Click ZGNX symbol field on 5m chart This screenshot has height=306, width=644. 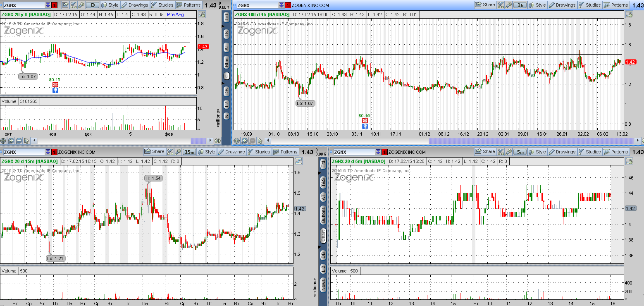tap(353, 152)
